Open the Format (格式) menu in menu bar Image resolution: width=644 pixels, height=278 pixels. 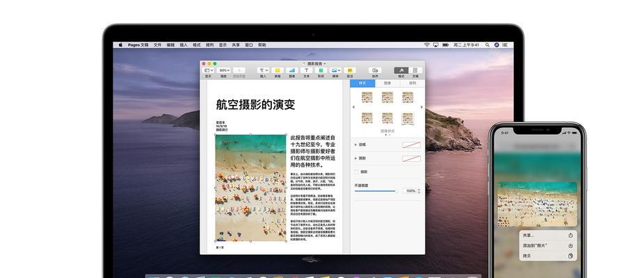pyautogui.click(x=197, y=44)
